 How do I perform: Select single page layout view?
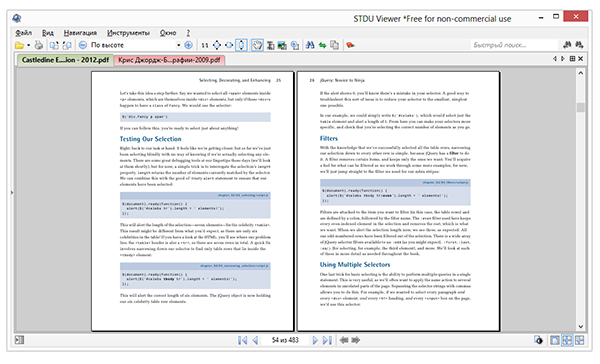click(x=554, y=340)
